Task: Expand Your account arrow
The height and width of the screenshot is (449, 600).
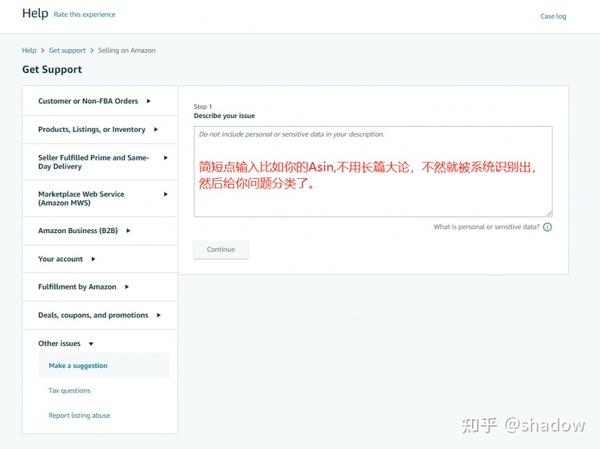Action: click(x=93, y=259)
